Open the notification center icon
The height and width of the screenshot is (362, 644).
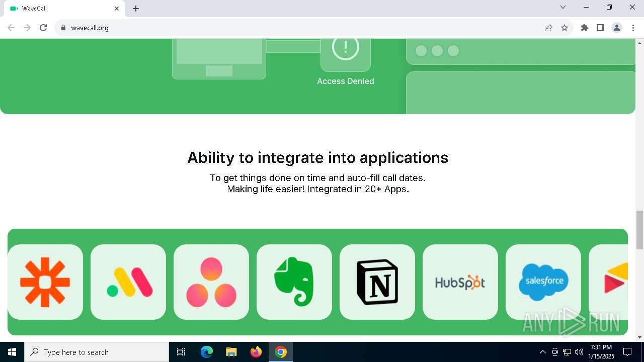[627, 352]
